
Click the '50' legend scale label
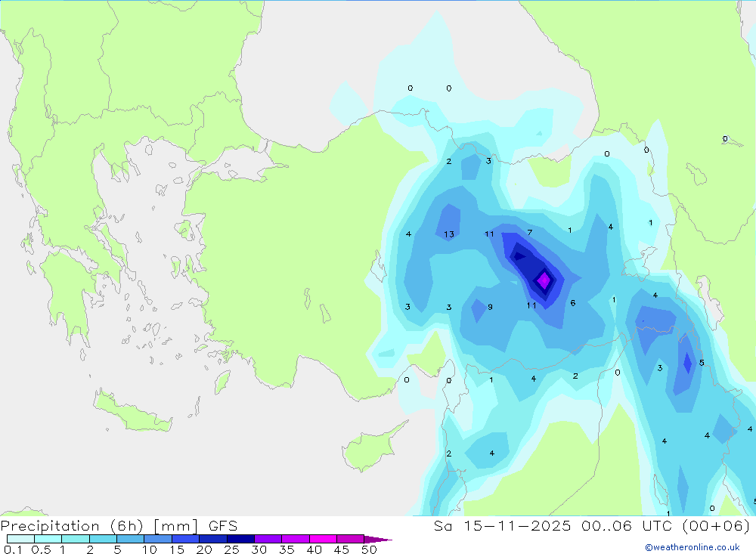pyautogui.click(x=370, y=549)
